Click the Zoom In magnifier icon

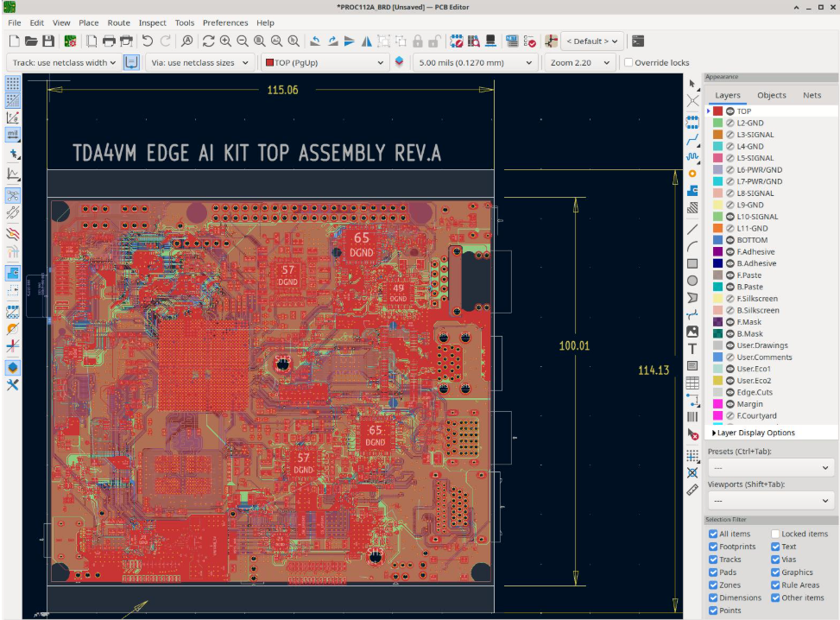225,41
